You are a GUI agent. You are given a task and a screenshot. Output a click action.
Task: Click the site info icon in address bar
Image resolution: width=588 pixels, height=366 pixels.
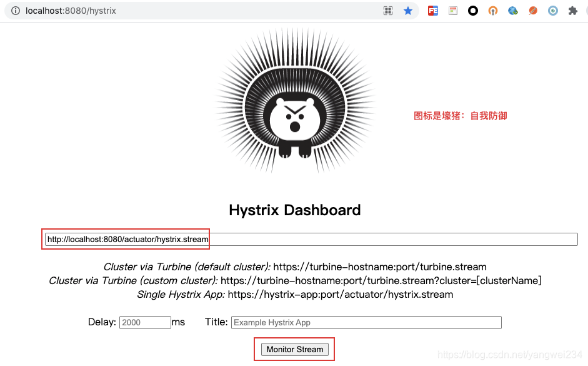[16, 11]
